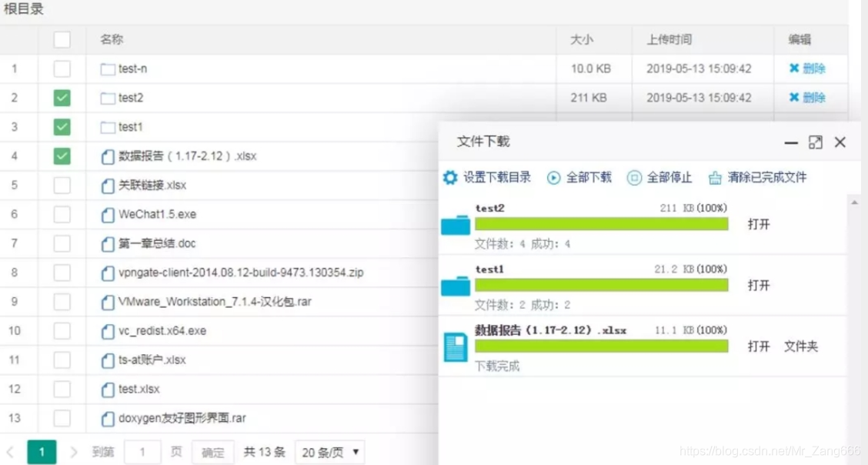
Task: Click the page number input field
Action: (x=142, y=452)
